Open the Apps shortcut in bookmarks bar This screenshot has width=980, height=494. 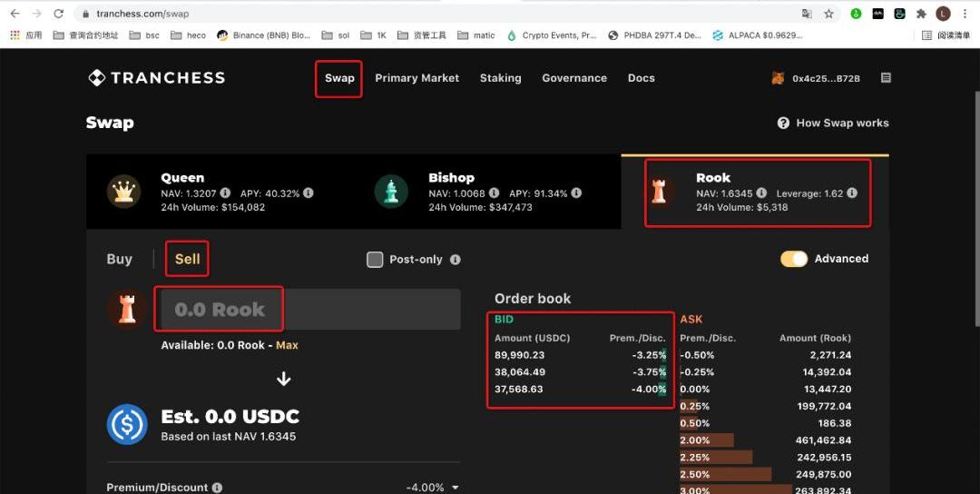(25, 35)
